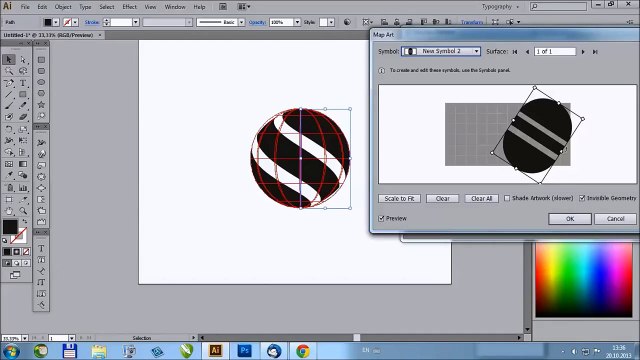This screenshot has height=360, width=640.
Task: Click the Change Screen Mode icon
Action: tap(15, 275)
